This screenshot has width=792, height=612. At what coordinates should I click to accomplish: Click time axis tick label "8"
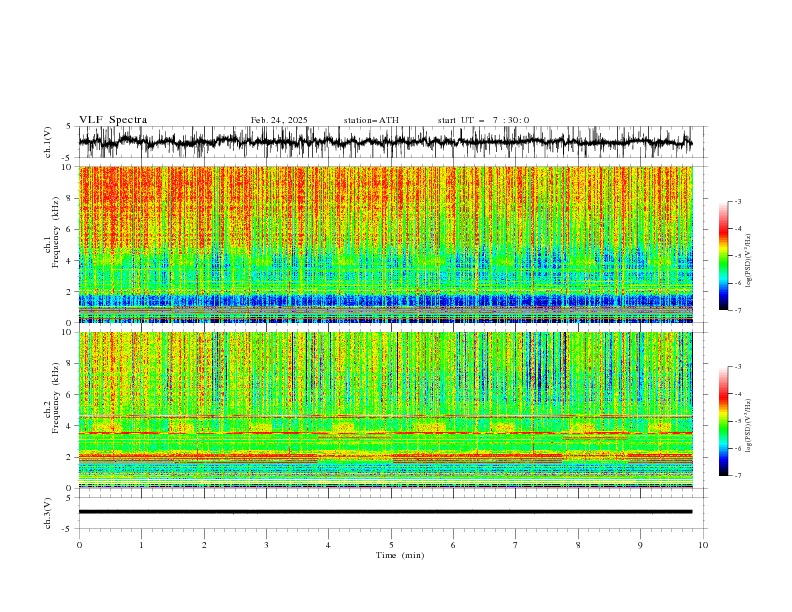click(578, 545)
